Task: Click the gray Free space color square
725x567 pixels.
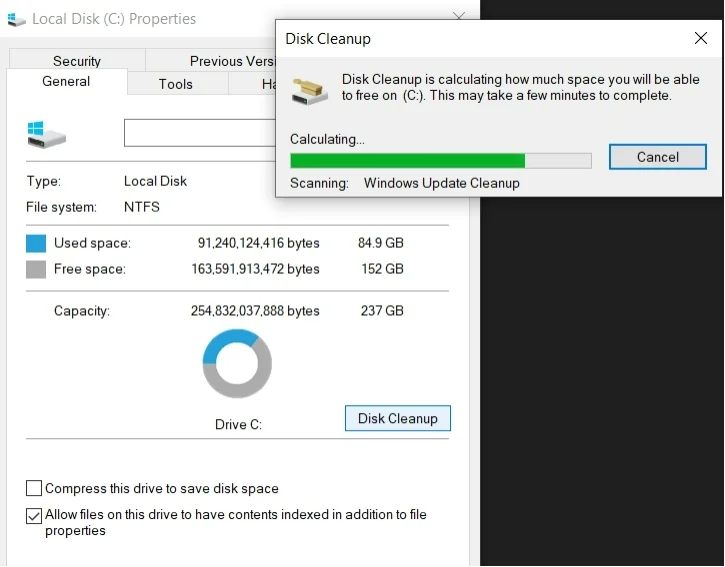Action: [36, 269]
